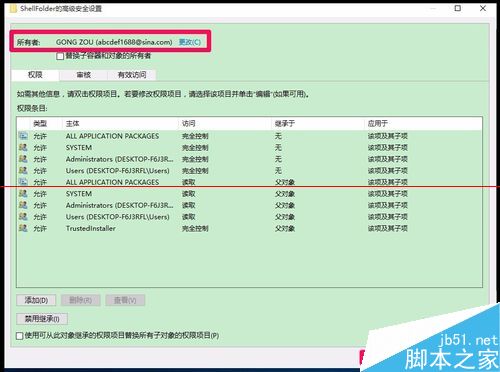Click user icon of Administrators 完全控制 row
This screenshot has width=500, height=372.
(x=23, y=159)
